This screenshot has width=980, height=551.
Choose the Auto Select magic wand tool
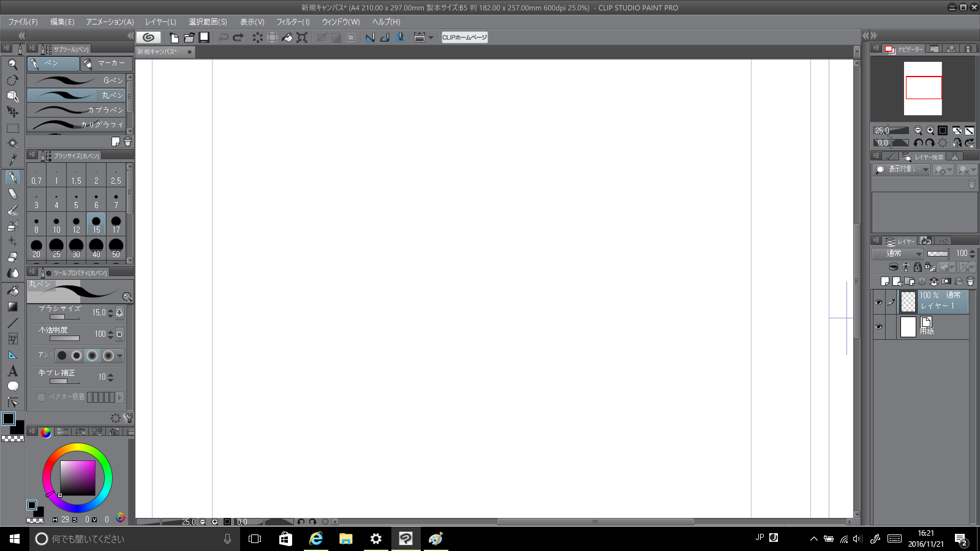pos(12,143)
